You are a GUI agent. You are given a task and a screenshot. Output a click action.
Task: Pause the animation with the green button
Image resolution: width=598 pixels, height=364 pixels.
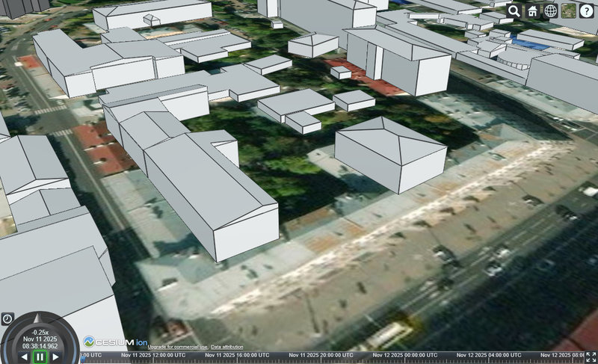[40, 357]
